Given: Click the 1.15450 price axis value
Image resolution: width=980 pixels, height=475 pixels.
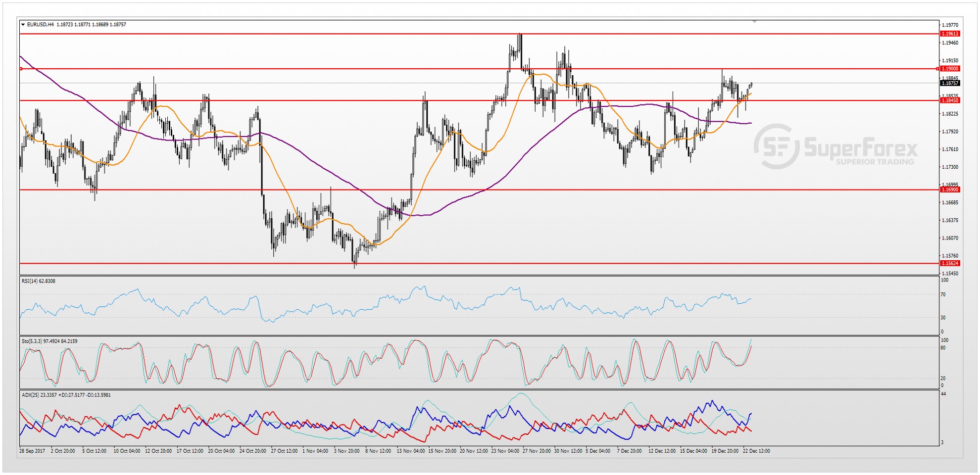Looking at the screenshot, I should 950,273.
